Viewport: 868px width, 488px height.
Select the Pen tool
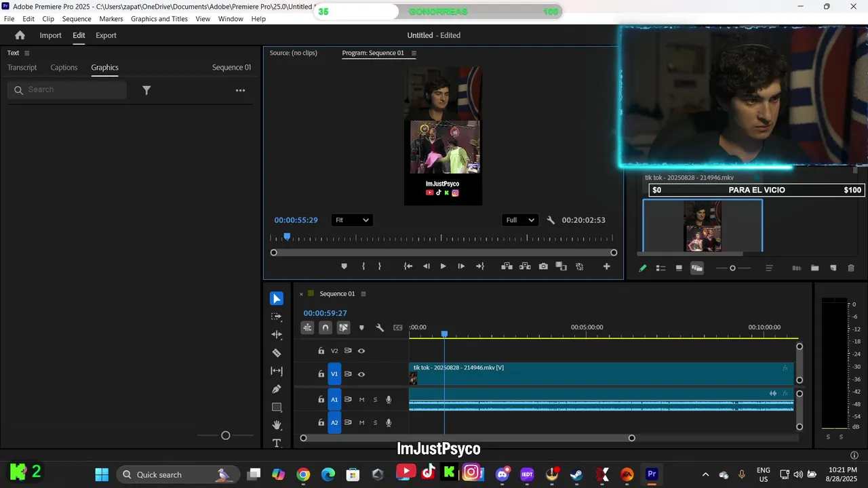277,389
